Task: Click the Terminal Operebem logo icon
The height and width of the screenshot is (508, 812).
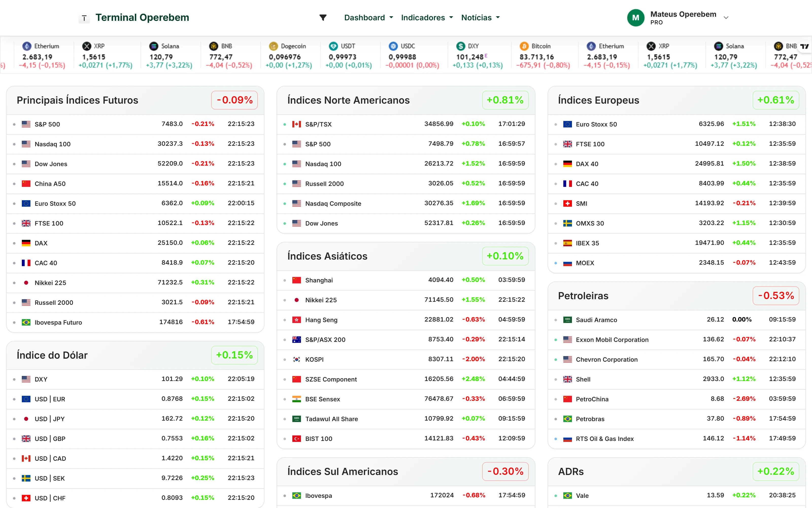Action: [84, 18]
